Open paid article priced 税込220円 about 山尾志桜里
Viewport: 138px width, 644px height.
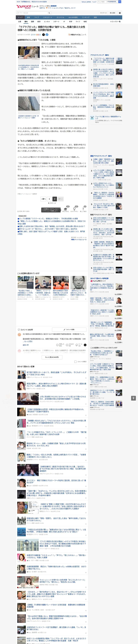pyautogui.click(x=102, y=287)
